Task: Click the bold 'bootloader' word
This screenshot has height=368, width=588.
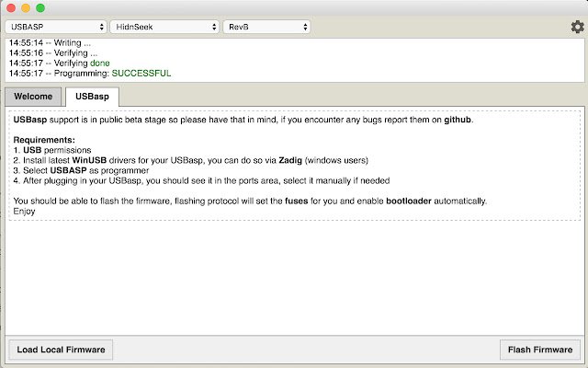Action: [409, 201]
